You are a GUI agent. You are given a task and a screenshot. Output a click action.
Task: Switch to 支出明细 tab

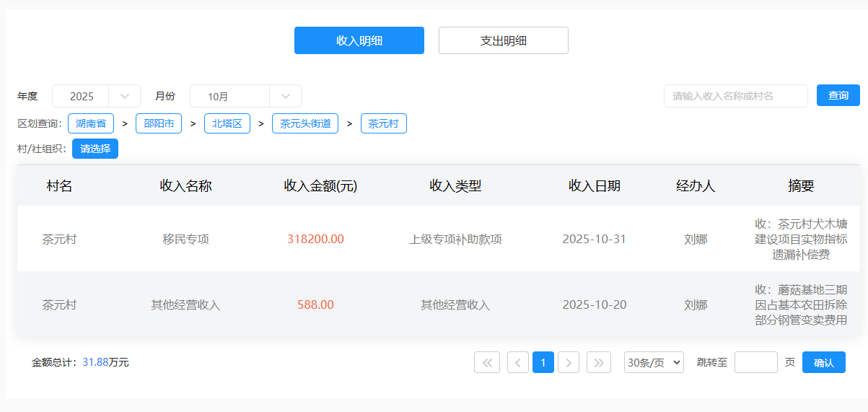503,40
